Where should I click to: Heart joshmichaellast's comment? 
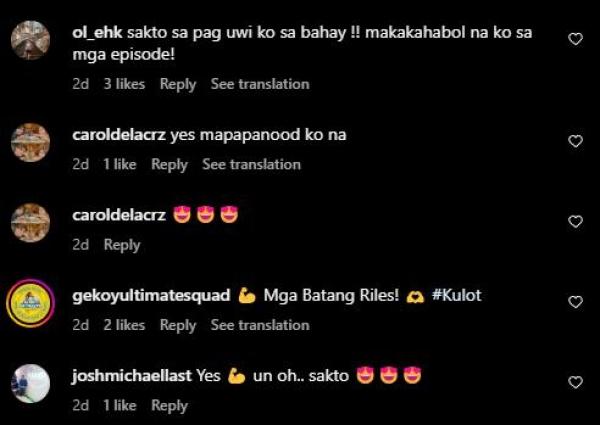[x=575, y=382]
